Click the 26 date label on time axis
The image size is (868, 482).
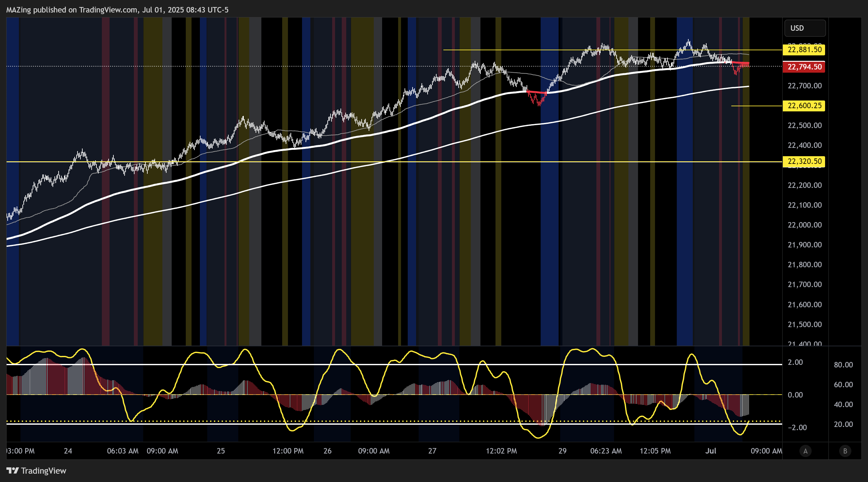pos(328,451)
